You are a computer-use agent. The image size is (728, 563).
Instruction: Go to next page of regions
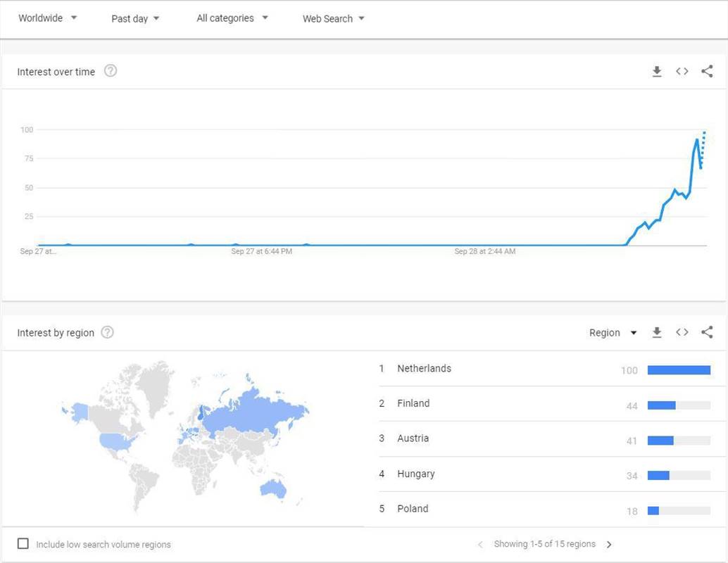[609, 545]
